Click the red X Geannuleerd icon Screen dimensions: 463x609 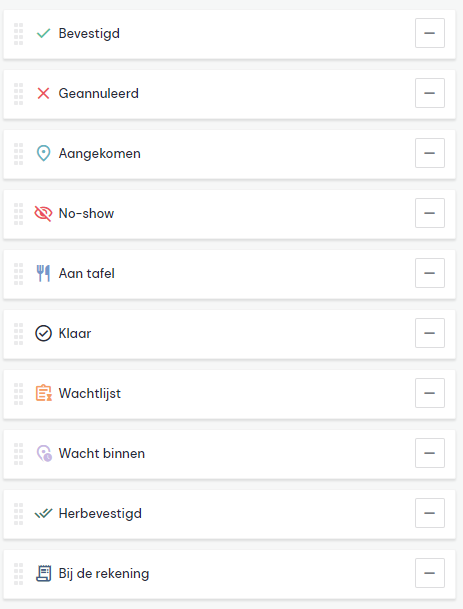click(x=44, y=93)
